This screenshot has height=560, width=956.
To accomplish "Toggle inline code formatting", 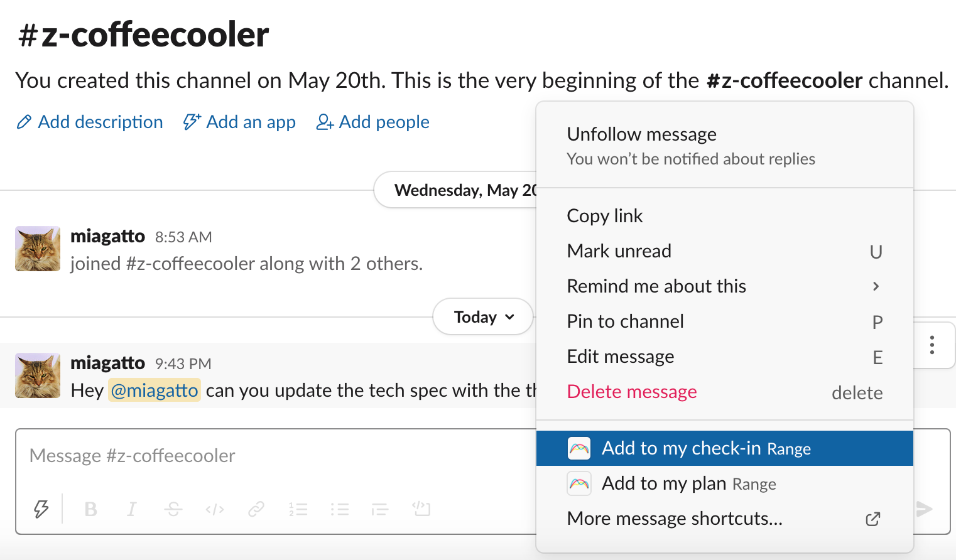I will [215, 509].
